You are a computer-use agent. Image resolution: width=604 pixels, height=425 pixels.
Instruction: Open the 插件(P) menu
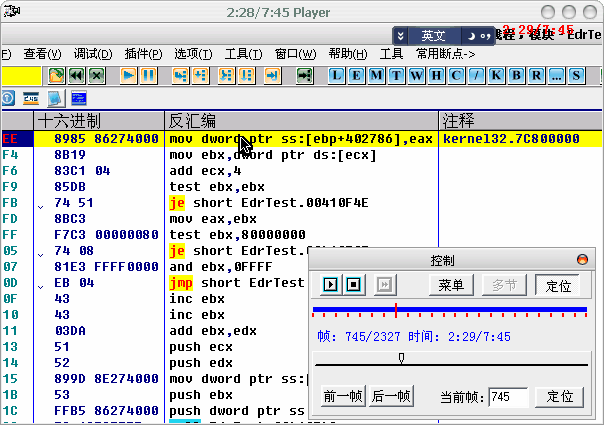143,53
